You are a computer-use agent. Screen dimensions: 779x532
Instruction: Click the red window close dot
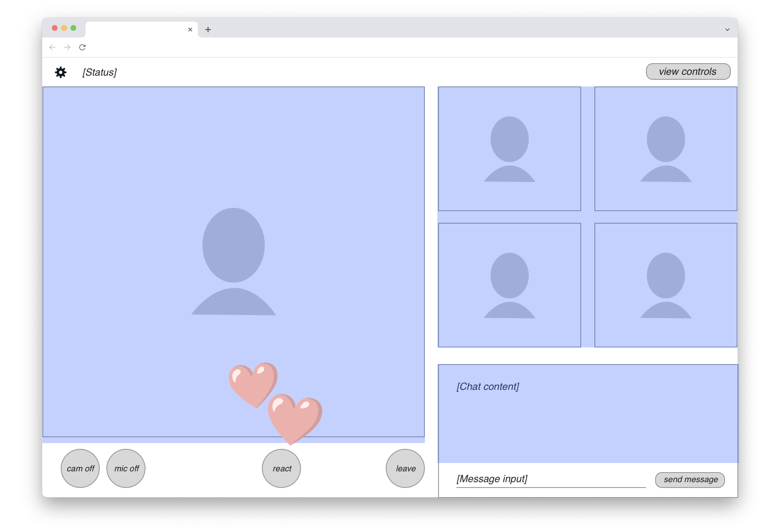[54, 28]
